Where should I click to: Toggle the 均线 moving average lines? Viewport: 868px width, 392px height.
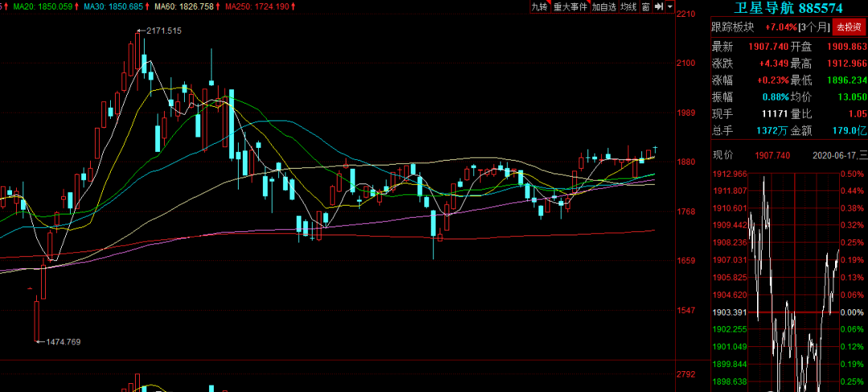click(628, 6)
